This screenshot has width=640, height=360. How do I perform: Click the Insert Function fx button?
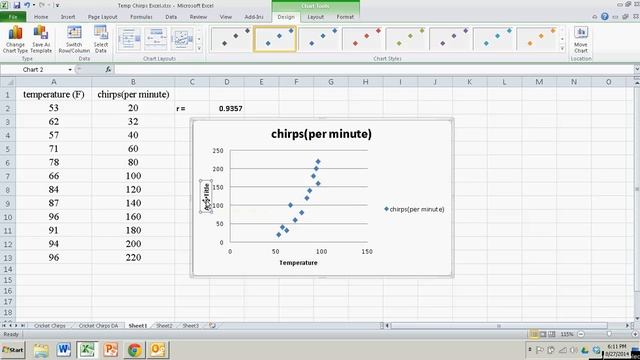tap(108, 70)
